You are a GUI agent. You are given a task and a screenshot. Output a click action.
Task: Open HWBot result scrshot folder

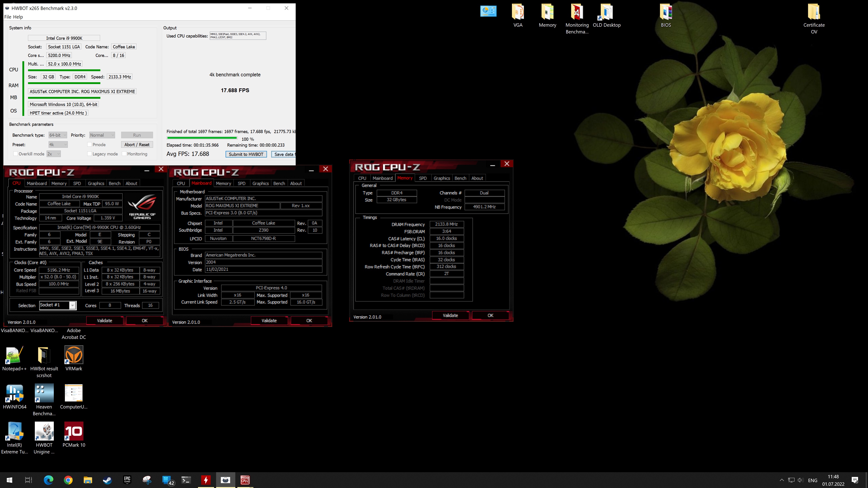point(44,362)
